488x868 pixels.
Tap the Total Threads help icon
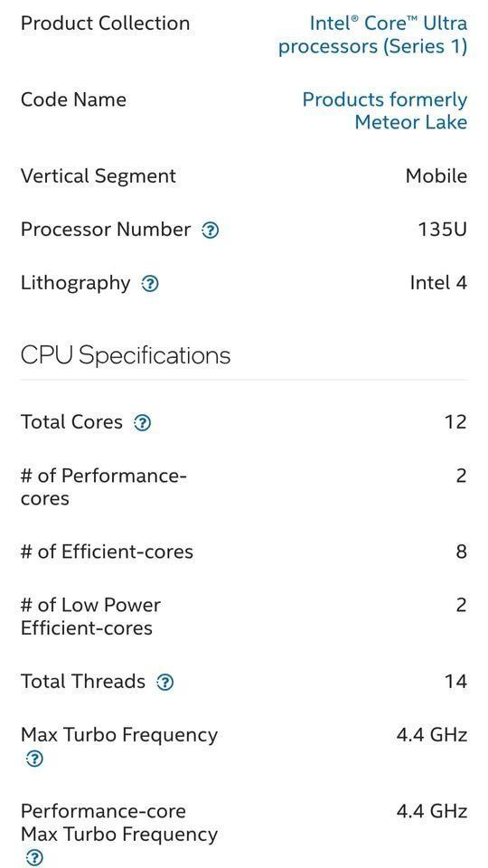point(164,682)
